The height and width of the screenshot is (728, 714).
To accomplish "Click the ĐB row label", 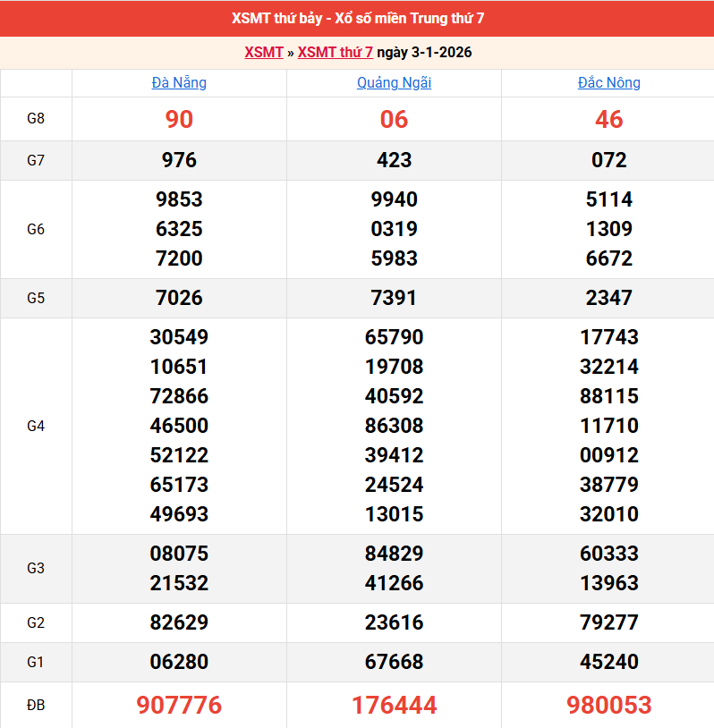I will click(x=36, y=706).
